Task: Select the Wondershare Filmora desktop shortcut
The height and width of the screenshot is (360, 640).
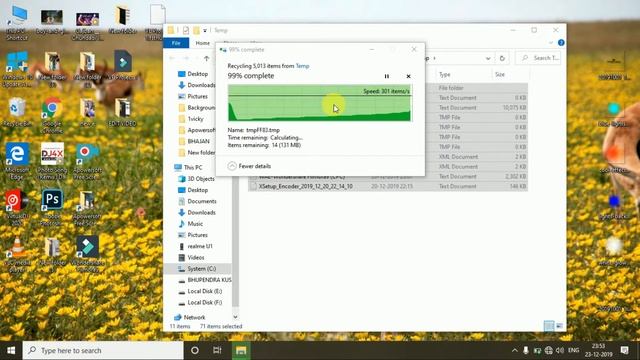Action: 87,254
